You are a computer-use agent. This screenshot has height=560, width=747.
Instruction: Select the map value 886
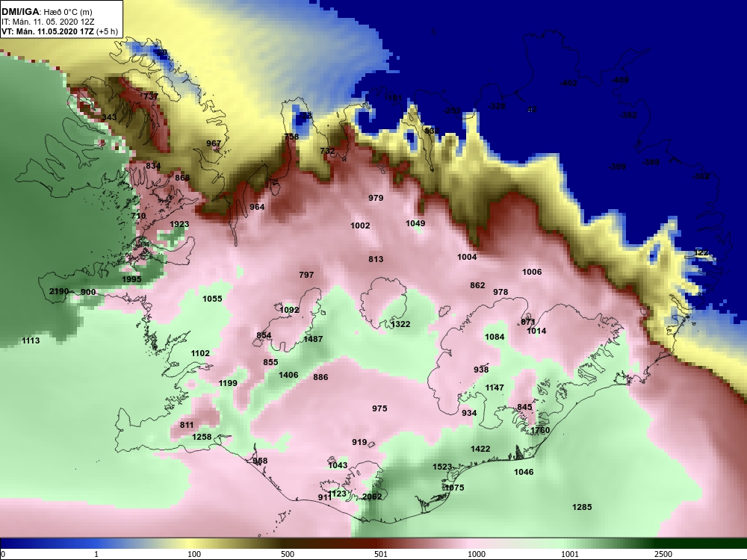point(320,377)
